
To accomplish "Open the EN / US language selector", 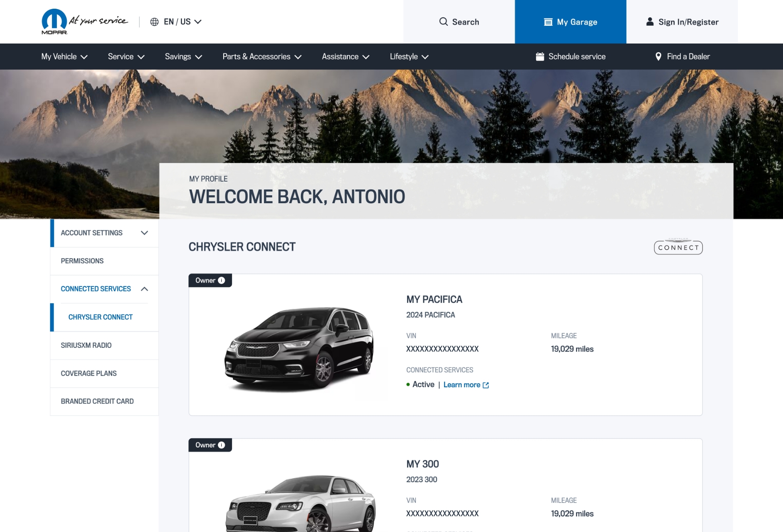I will tap(176, 22).
